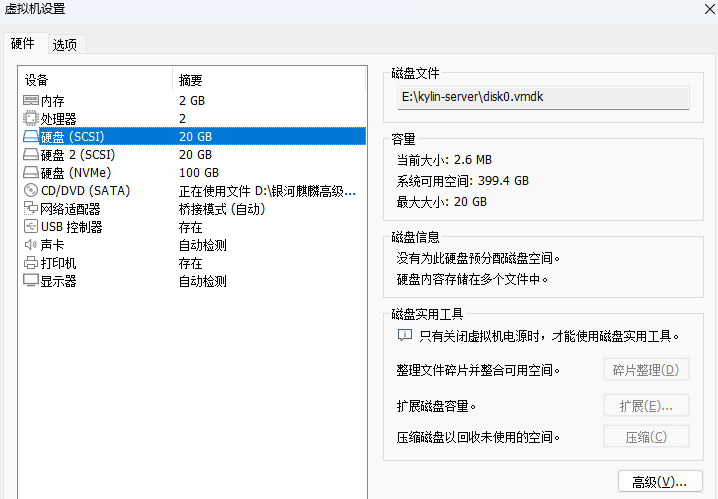Image resolution: width=718 pixels, height=499 pixels.
Task: Select the sound card (声卡) speaker icon
Action: coord(31,245)
